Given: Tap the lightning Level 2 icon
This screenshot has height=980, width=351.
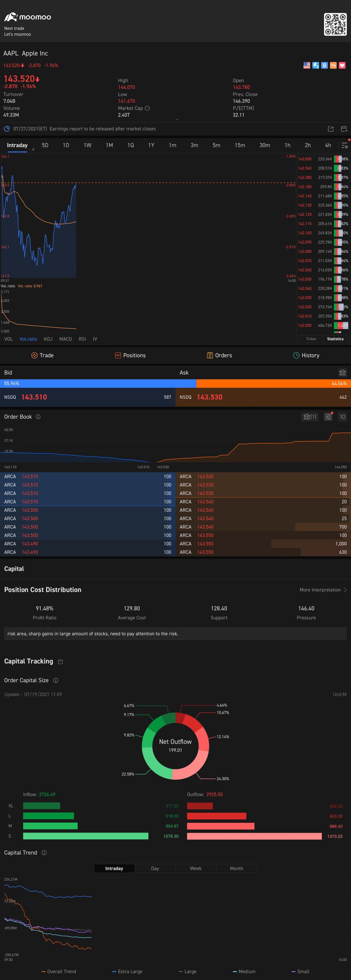Looking at the screenshot, I should (315, 66).
